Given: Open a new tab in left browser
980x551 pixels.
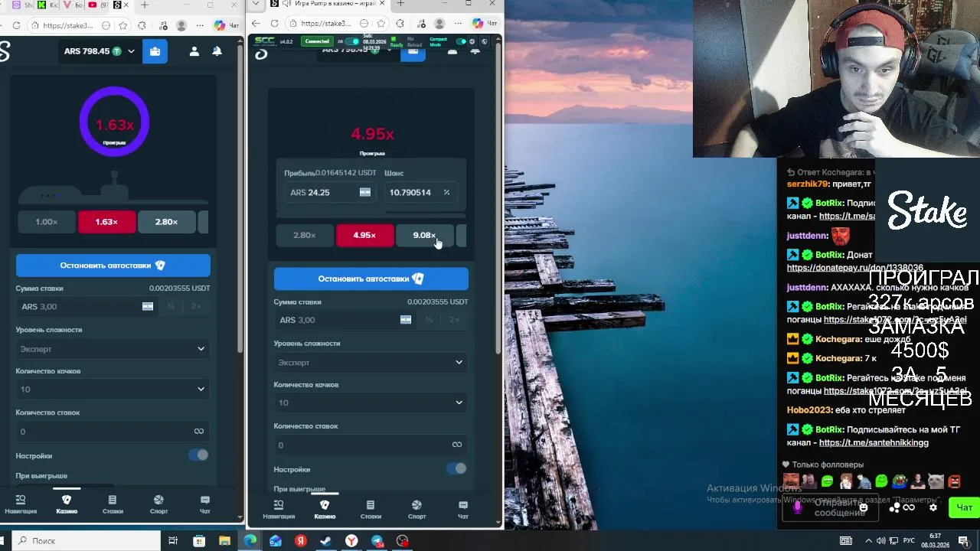Looking at the screenshot, I should pos(143,5).
